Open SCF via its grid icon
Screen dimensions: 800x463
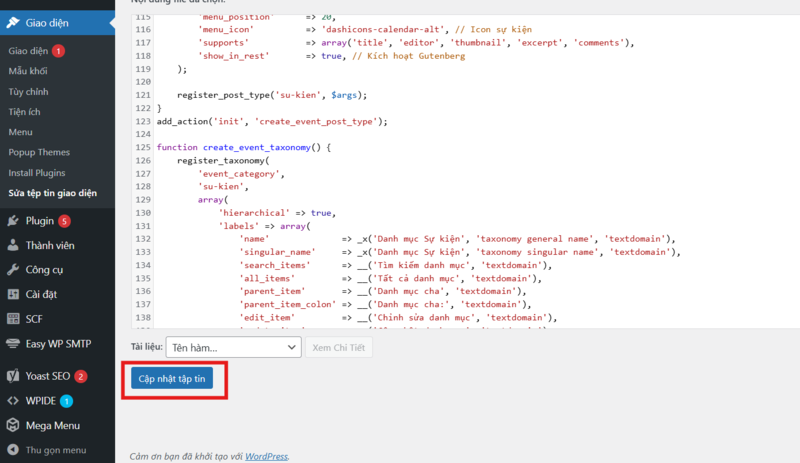[13, 319]
